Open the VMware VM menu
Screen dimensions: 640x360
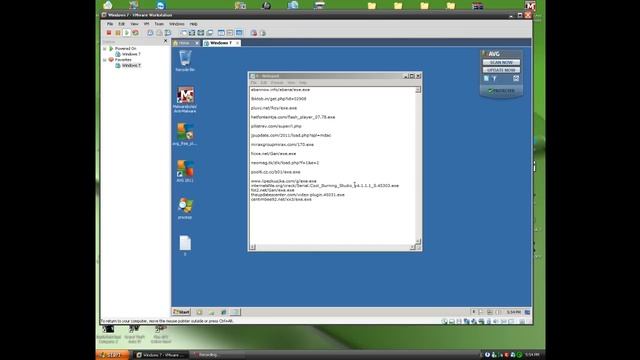tap(147, 24)
